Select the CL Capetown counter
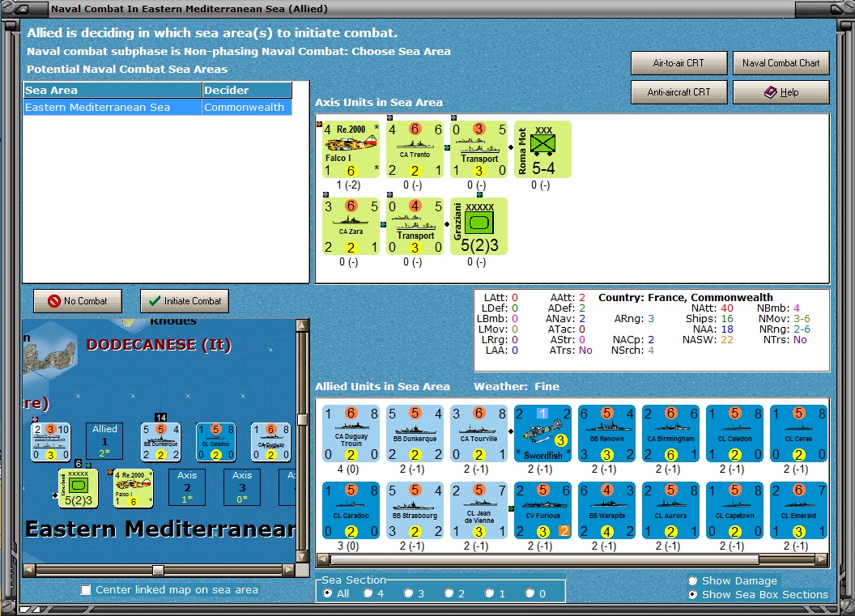Screen dimensions: 855x616 coord(734,510)
